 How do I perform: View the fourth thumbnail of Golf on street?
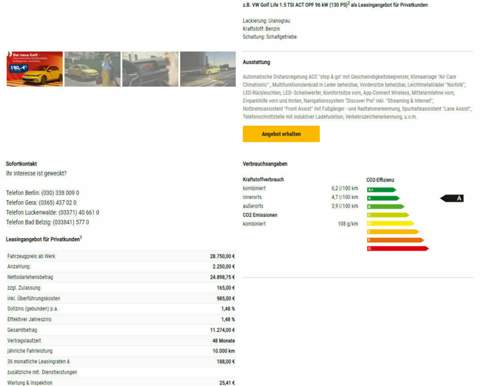click(208, 69)
